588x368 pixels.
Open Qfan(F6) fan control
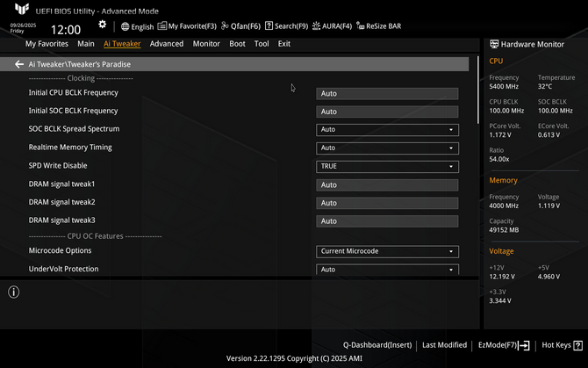coord(240,26)
